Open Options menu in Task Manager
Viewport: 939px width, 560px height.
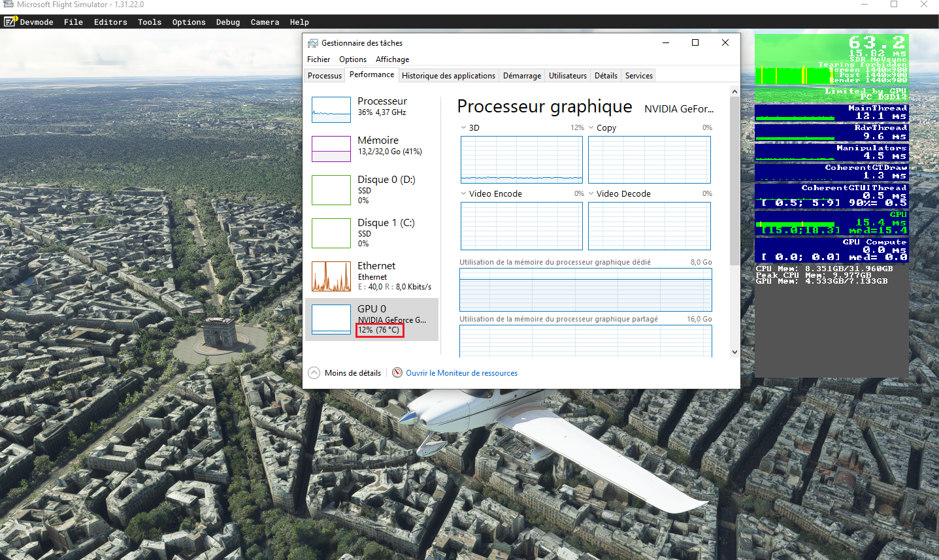(353, 59)
